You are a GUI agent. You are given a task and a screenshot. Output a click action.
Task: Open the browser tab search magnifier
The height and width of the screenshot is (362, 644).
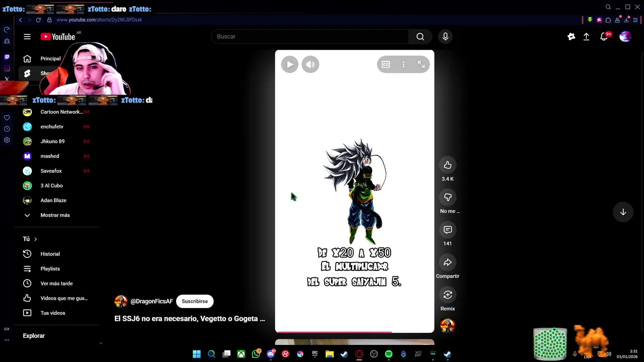point(608,7)
